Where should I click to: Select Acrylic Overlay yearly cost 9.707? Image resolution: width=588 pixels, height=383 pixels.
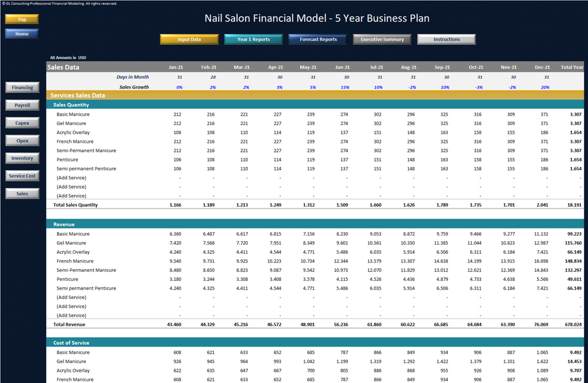576,370
